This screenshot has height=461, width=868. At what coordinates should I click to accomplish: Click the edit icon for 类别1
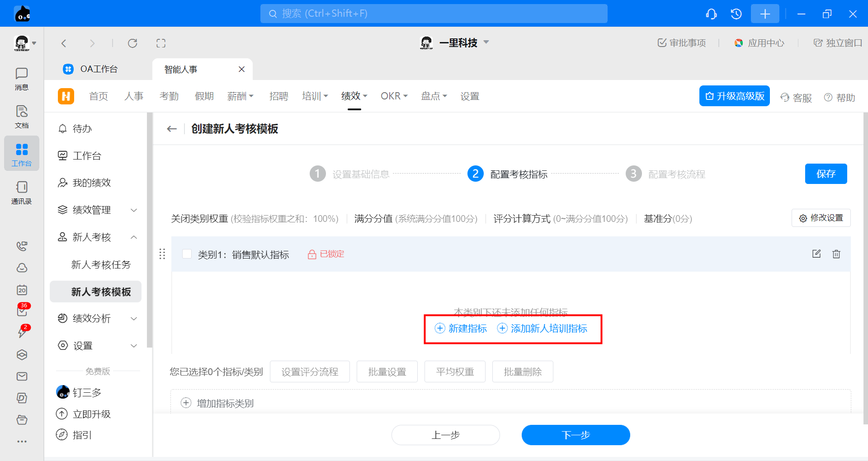pyautogui.click(x=816, y=254)
